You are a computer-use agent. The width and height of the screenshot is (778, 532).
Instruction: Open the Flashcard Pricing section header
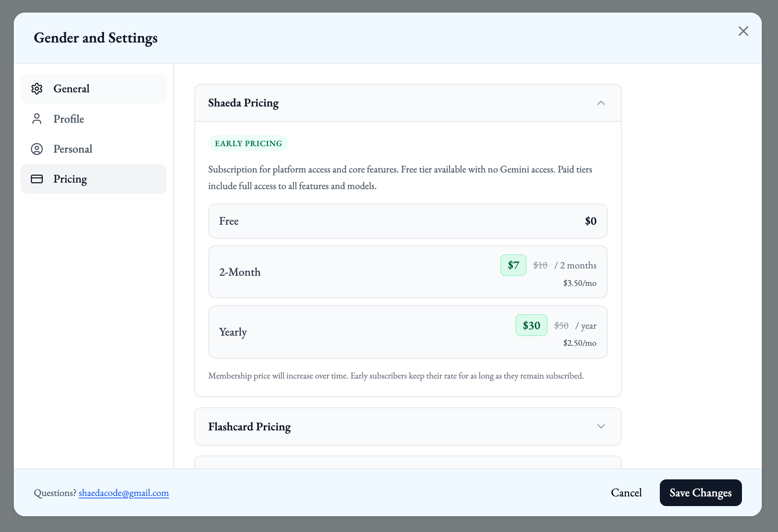coord(249,426)
